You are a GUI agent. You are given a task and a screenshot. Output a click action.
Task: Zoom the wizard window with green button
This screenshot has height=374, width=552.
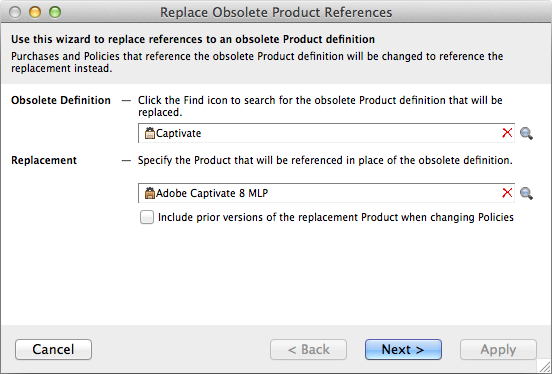click(55, 12)
